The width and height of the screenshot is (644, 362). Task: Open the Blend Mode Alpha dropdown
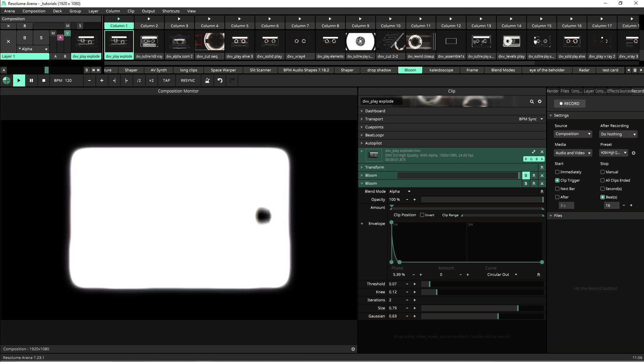coord(400,191)
